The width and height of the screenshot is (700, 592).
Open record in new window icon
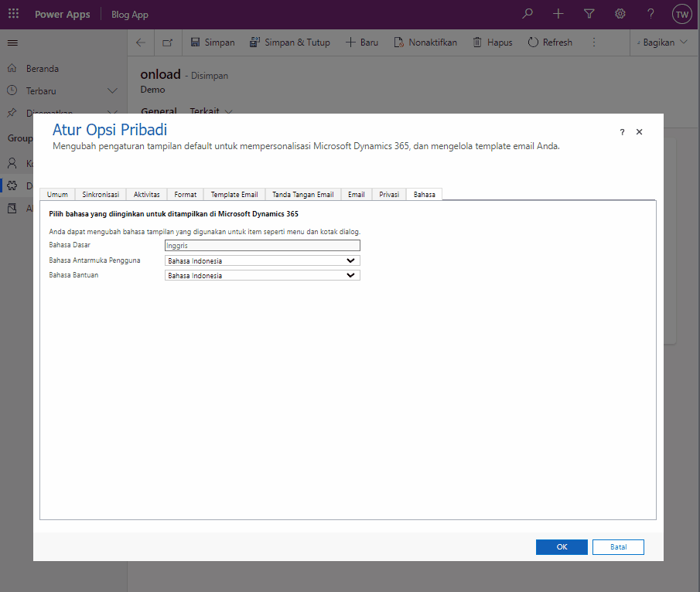click(x=167, y=43)
